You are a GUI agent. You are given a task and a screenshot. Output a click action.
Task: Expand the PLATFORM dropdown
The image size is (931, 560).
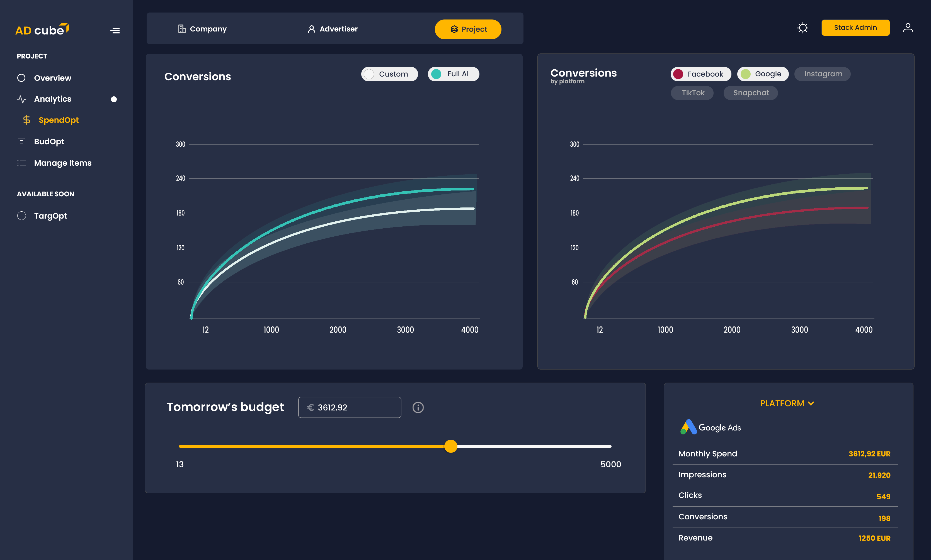787,404
